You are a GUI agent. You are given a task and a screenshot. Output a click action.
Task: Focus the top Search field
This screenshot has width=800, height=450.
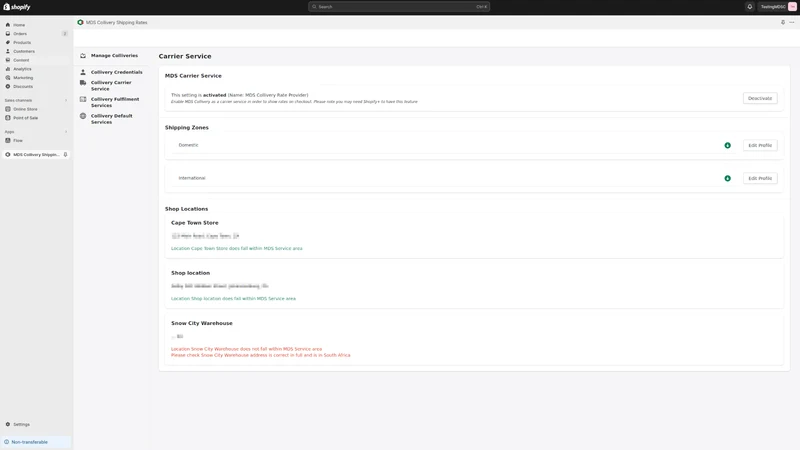coord(398,7)
